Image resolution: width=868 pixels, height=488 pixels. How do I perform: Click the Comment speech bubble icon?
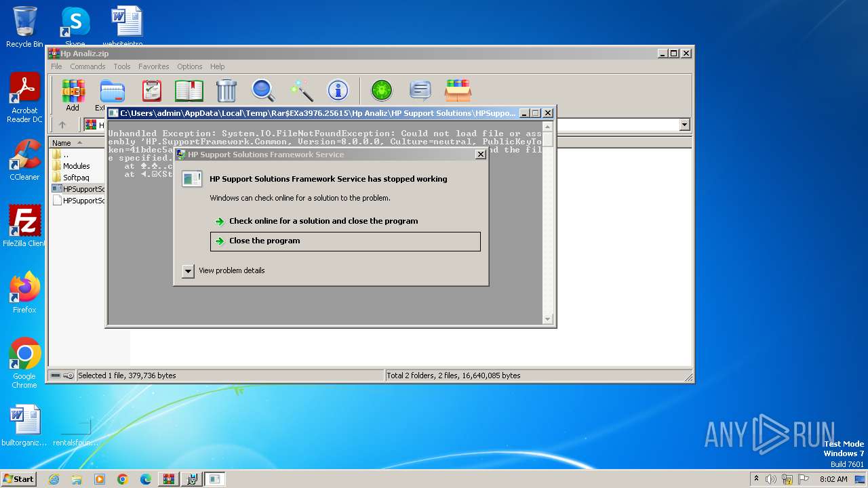420,90
